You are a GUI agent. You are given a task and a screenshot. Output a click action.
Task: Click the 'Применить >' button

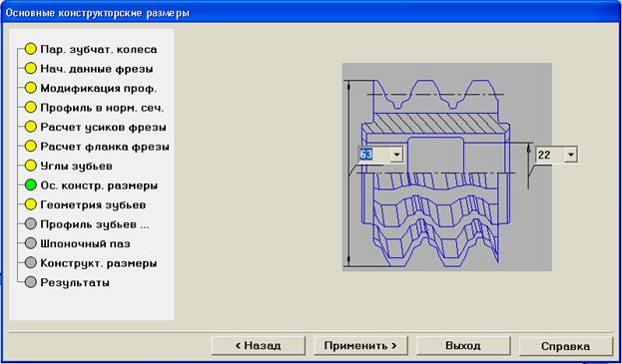click(360, 346)
